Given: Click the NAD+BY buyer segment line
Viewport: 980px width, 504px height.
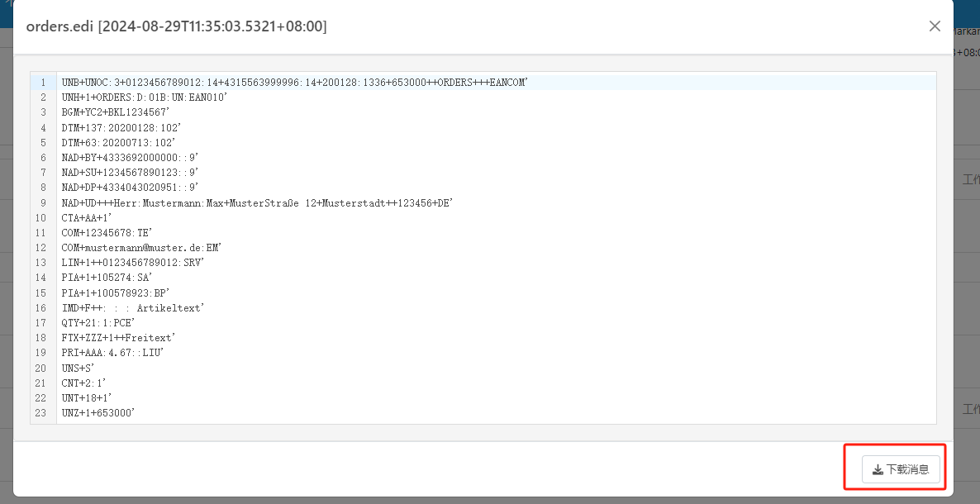Looking at the screenshot, I should tap(130, 158).
